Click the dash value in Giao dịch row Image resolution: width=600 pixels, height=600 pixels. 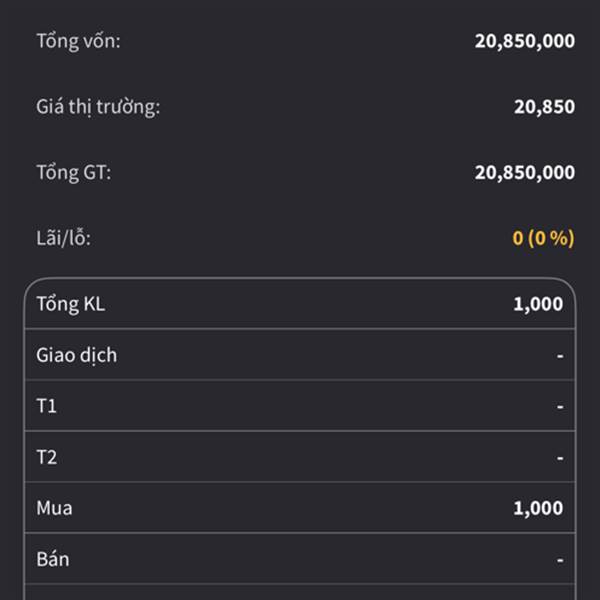tap(560, 356)
